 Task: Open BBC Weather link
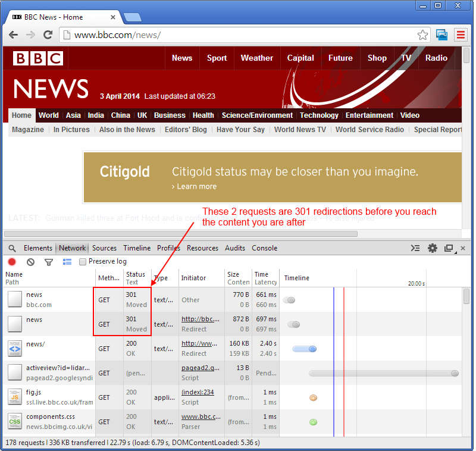(257, 58)
